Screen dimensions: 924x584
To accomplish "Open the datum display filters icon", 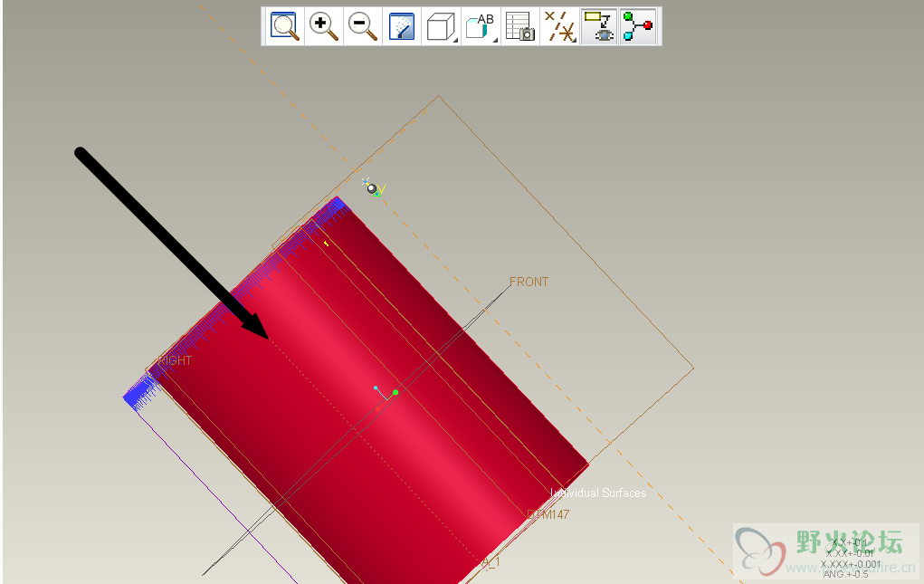I will pos(559,26).
